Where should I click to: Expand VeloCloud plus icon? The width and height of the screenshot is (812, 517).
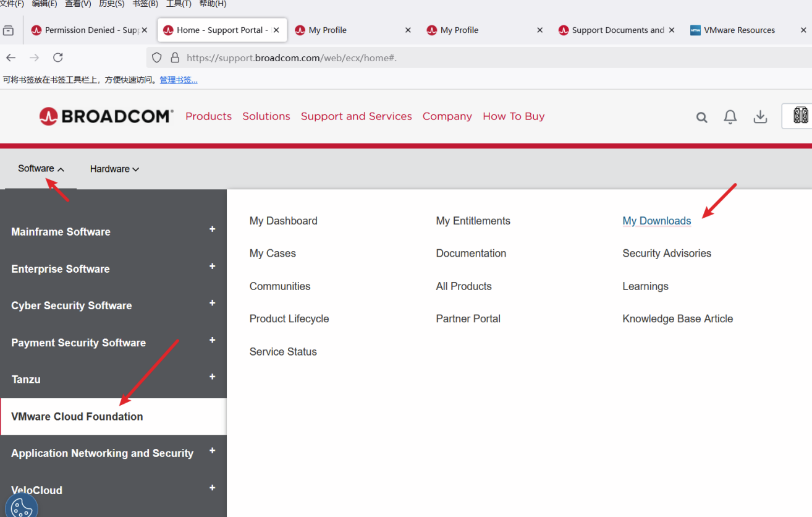[x=212, y=488]
